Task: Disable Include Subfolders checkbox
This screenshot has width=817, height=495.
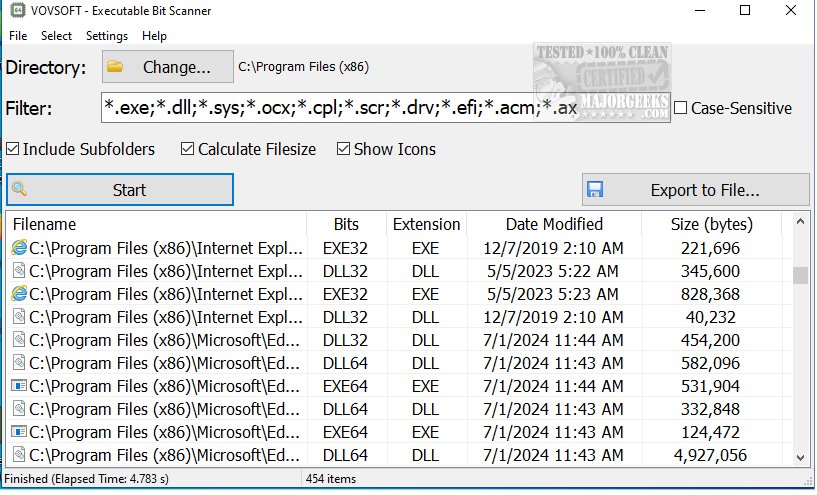Action: point(13,149)
